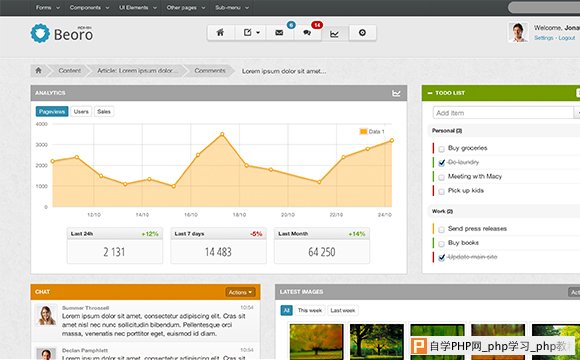Tick the Send press releases checkbox

(441, 230)
